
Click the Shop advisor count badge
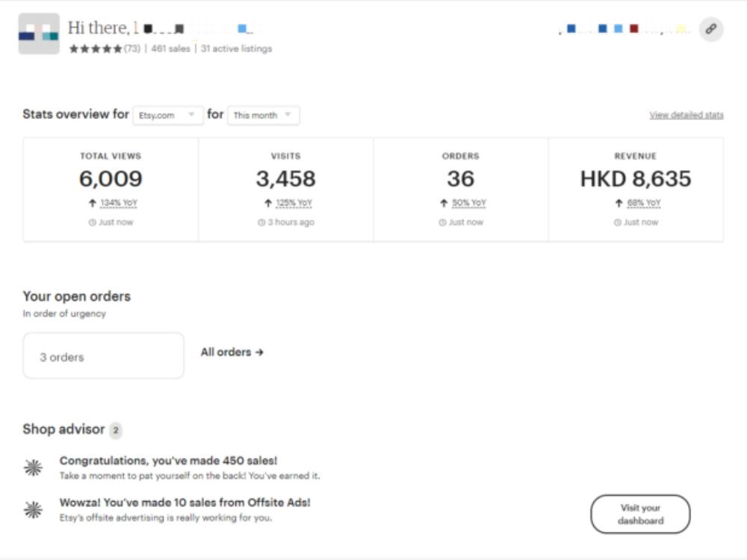115,430
